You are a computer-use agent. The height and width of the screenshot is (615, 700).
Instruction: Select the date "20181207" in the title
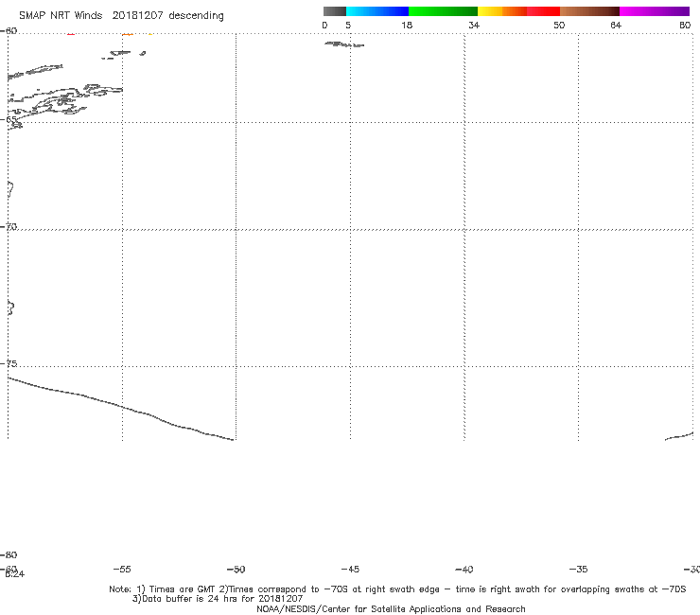click(137, 15)
